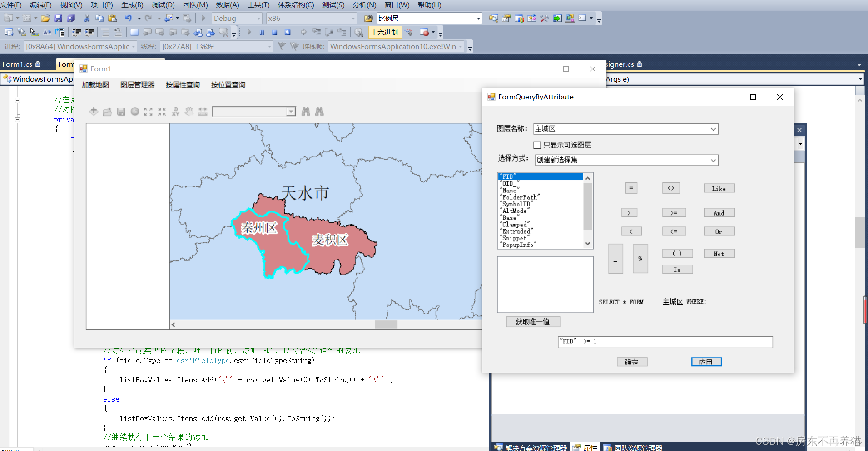Toggle the 十六进制 hexadecimal display button
The width and height of the screenshot is (868, 451).
[384, 32]
